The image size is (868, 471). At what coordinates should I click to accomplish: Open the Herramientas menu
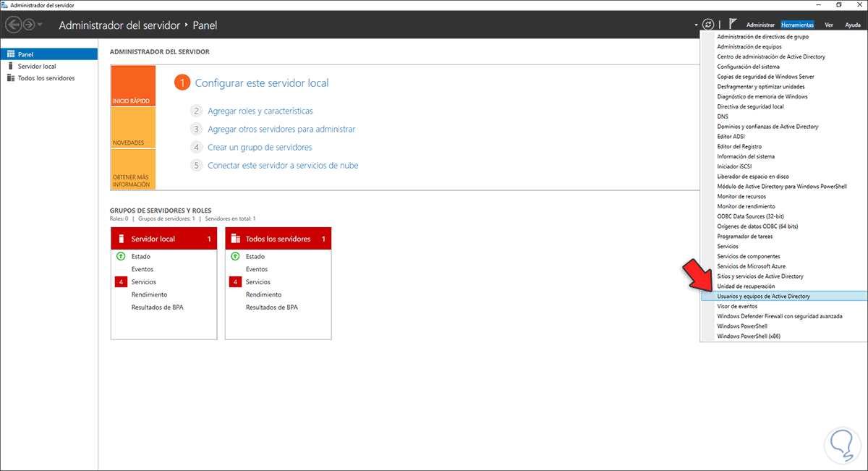(x=797, y=25)
